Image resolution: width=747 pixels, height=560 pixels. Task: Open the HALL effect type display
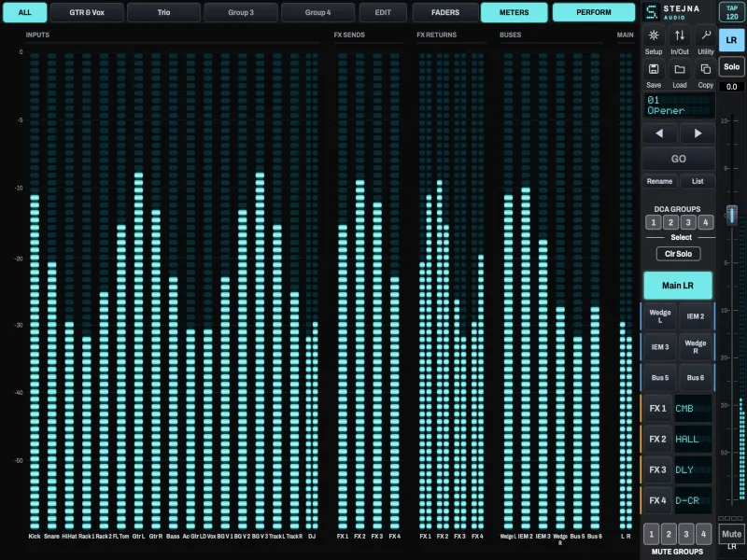coord(693,439)
